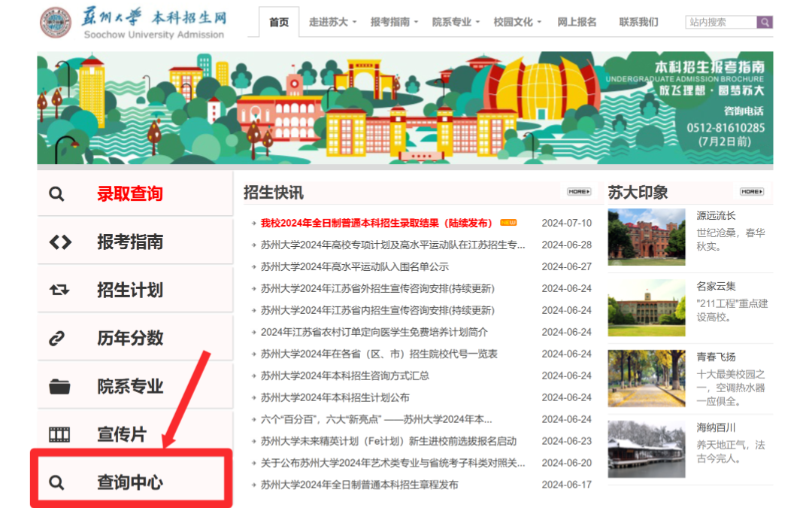Open the 六个"百分百"，六大"新亮点" news link
This screenshot has width=812, height=508.
[377, 419]
